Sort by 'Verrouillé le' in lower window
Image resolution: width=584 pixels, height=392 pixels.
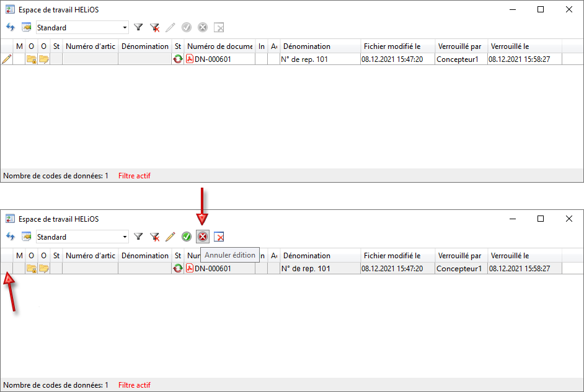pyautogui.click(x=524, y=256)
